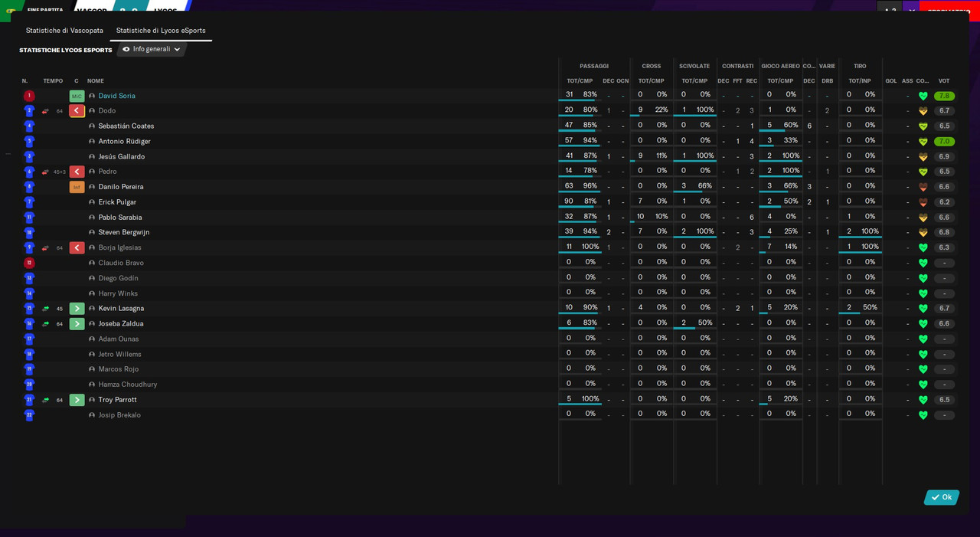This screenshot has height=537, width=980.
Task: Click the STATISTICHE LYCOS ESPORTS heading
Action: [66, 50]
